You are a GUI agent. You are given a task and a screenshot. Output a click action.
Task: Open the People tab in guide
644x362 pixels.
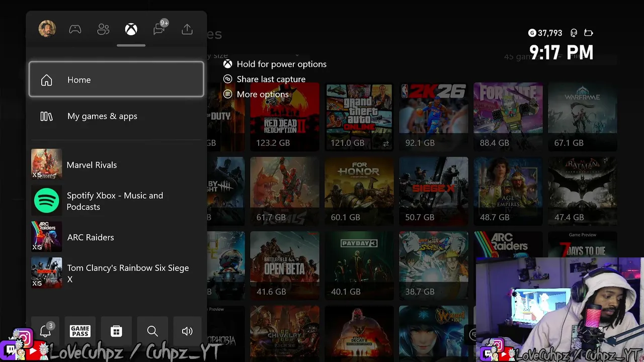[103, 29]
